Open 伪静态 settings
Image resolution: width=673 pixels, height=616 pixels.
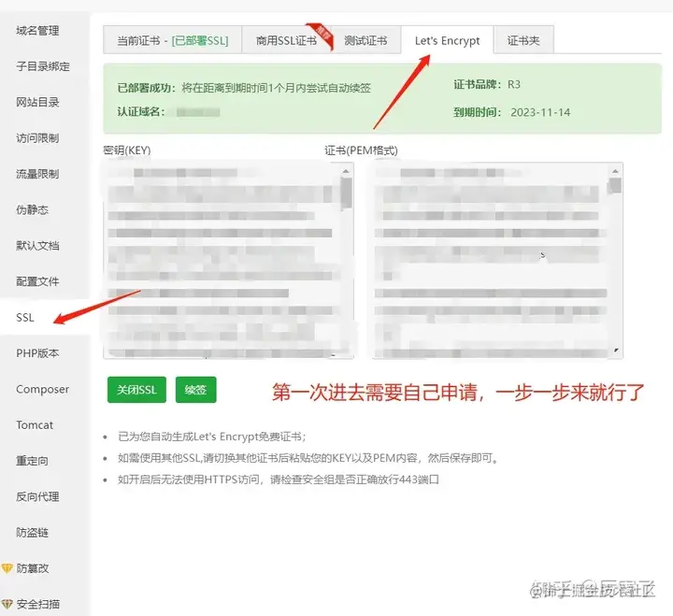point(32,210)
